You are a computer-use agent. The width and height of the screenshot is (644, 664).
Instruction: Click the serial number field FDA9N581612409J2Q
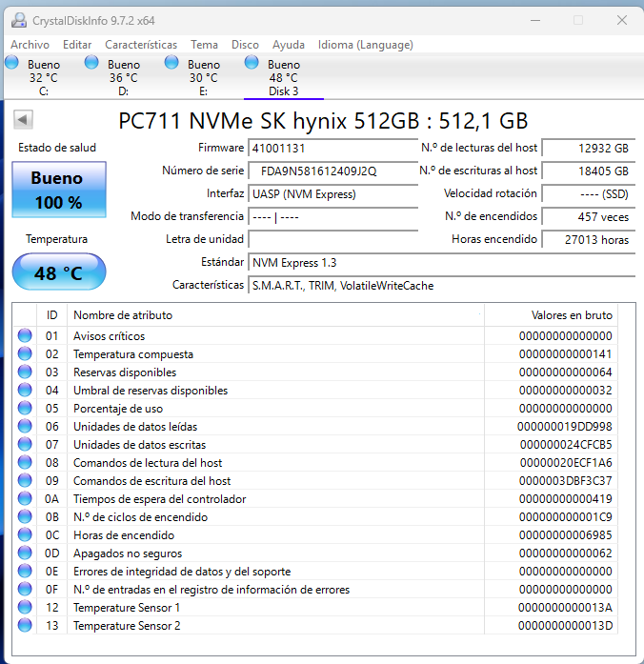(x=333, y=171)
